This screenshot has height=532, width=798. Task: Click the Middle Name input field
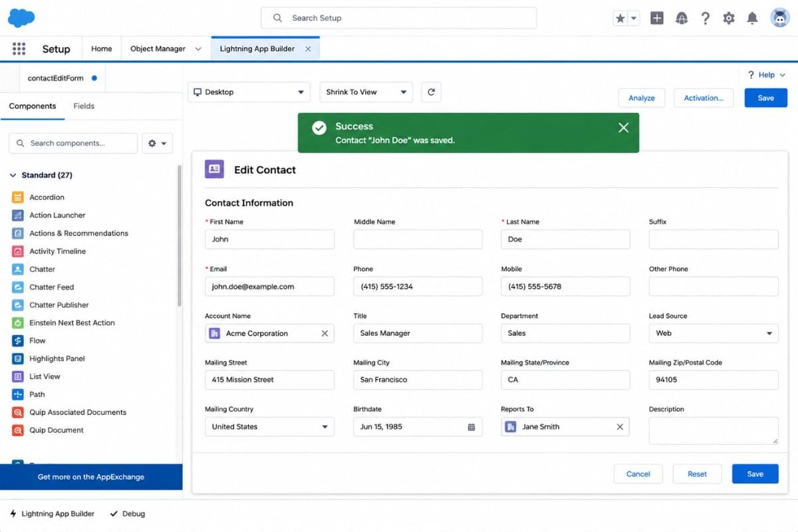[x=418, y=239]
